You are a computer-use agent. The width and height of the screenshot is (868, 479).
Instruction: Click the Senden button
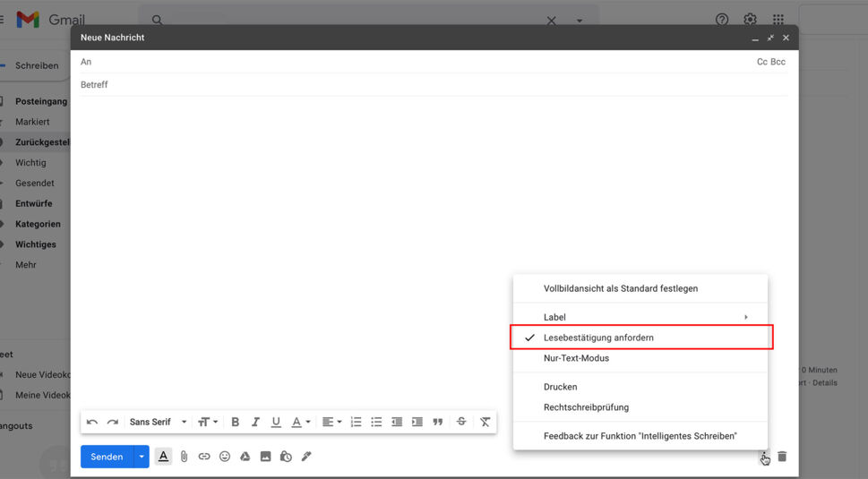[x=107, y=457]
